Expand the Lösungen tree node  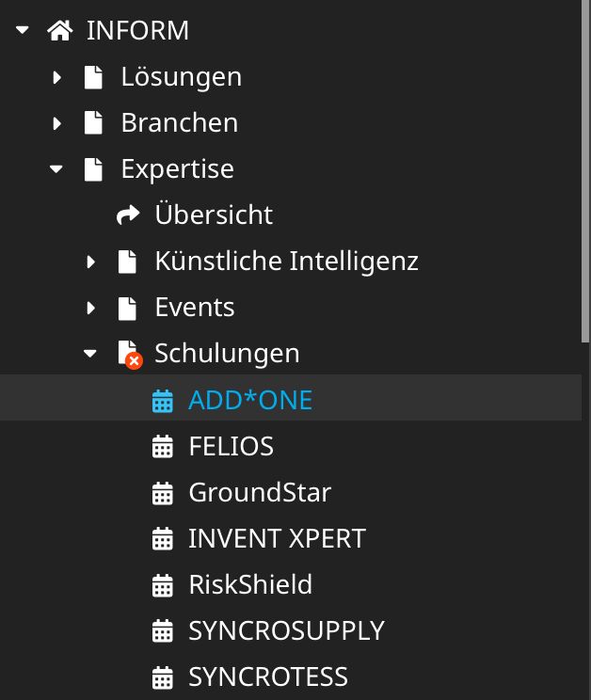(x=56, y=77)
